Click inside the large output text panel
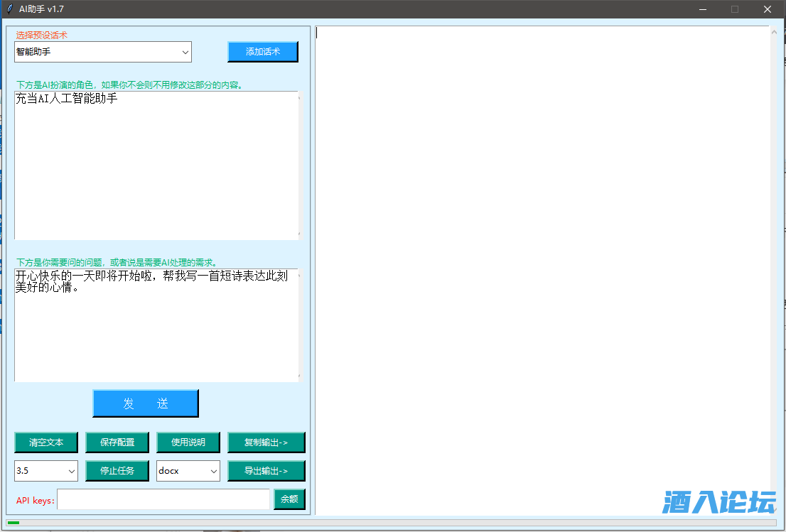 (x=542, y=270)
